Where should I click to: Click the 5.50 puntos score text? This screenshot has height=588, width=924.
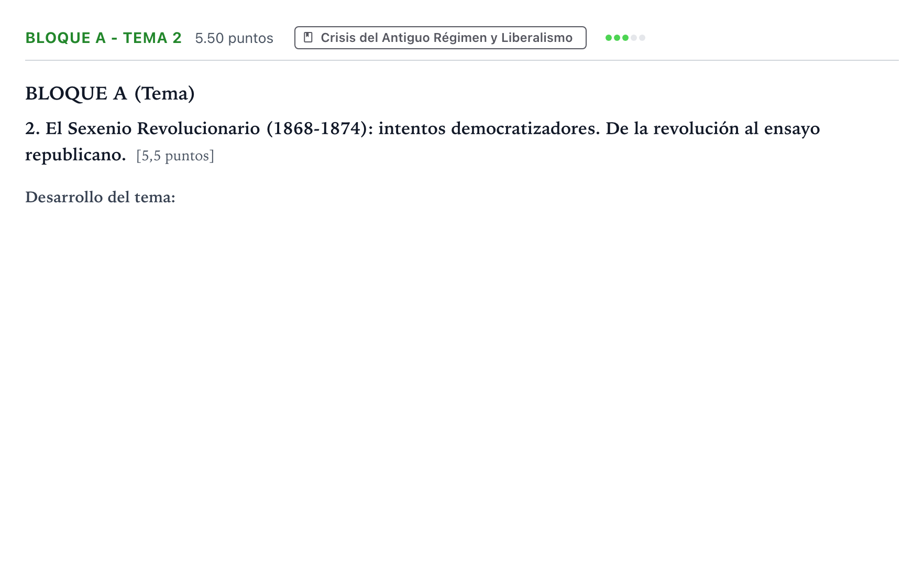coord(234,38)
